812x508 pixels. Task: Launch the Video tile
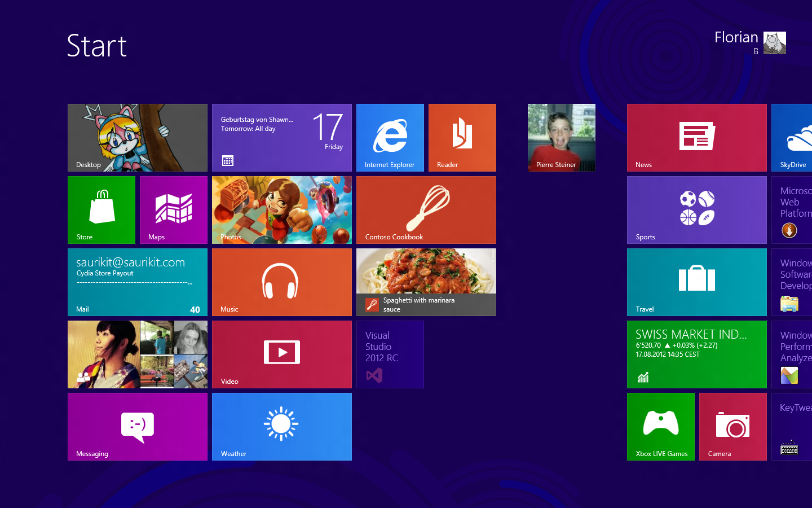point(281,354)
